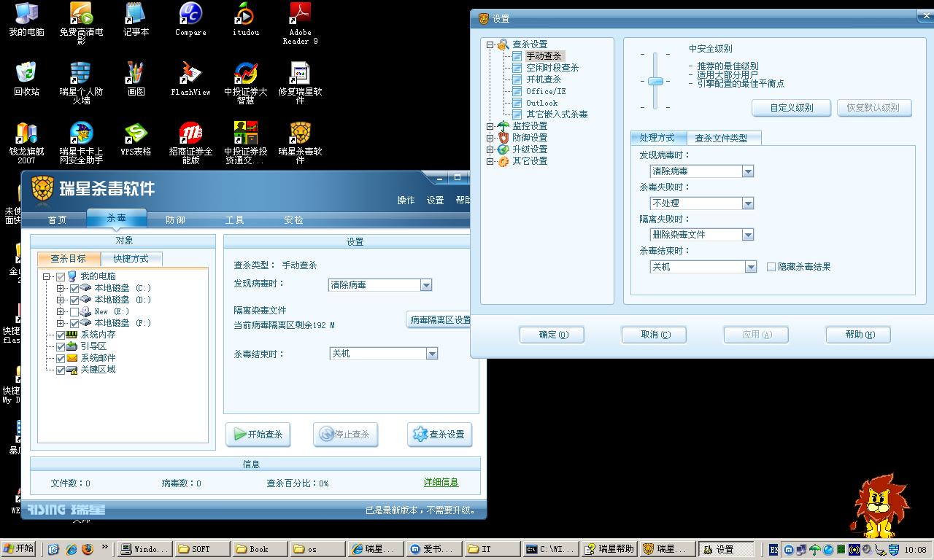This screenshot has width=934, height=560.
Task: Click the 画图 paint shortcut icon
Action: tap(136, 79)
